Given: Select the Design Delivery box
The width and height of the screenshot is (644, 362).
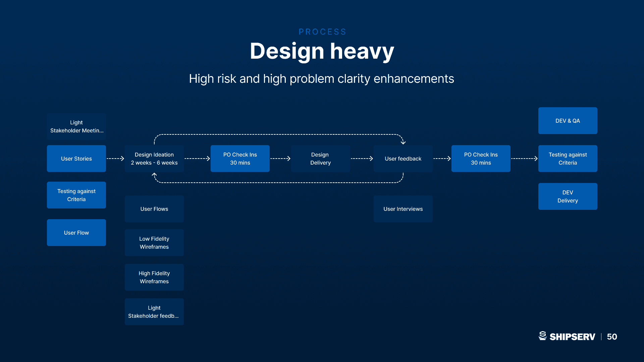Looking at the screenshot, I should point(321,159).
